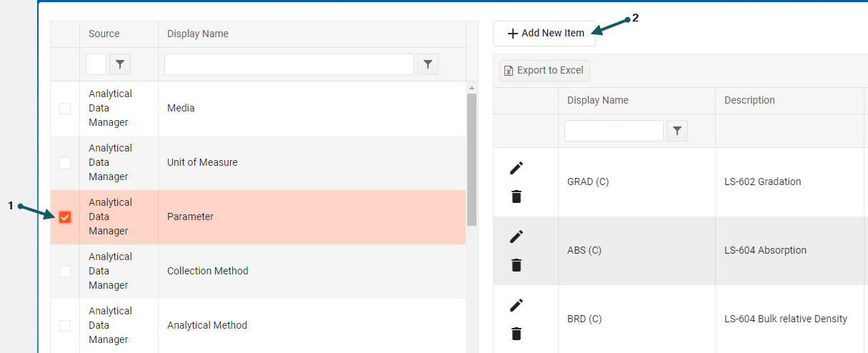Sort by Description column header
The width and height of the screenshot is (868, 353).
(749, 100)
